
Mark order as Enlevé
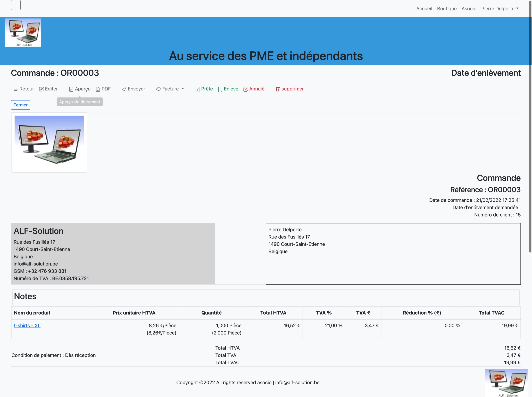[x=228, y=89]
